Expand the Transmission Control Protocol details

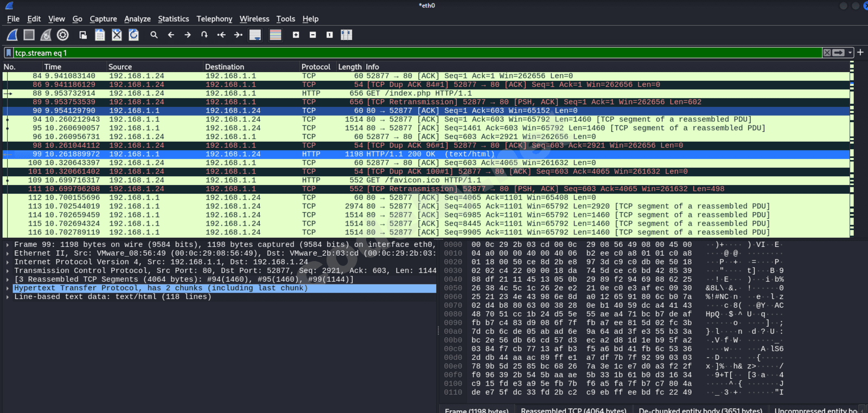[x=8, y=271]
